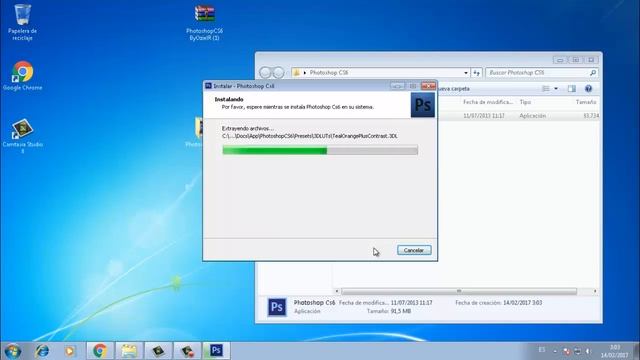
Task: Maximize the Explorer window
Action: coord(576,60)
